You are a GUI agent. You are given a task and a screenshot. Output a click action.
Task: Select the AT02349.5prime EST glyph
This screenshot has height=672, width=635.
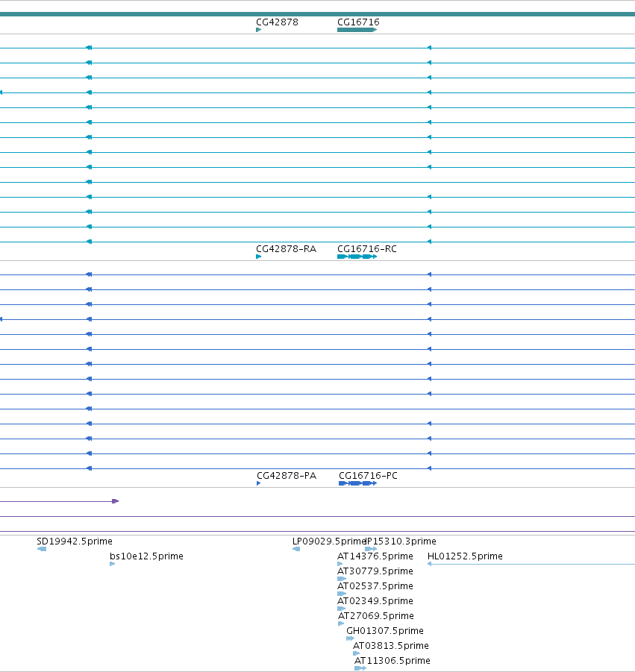(341, 609)
